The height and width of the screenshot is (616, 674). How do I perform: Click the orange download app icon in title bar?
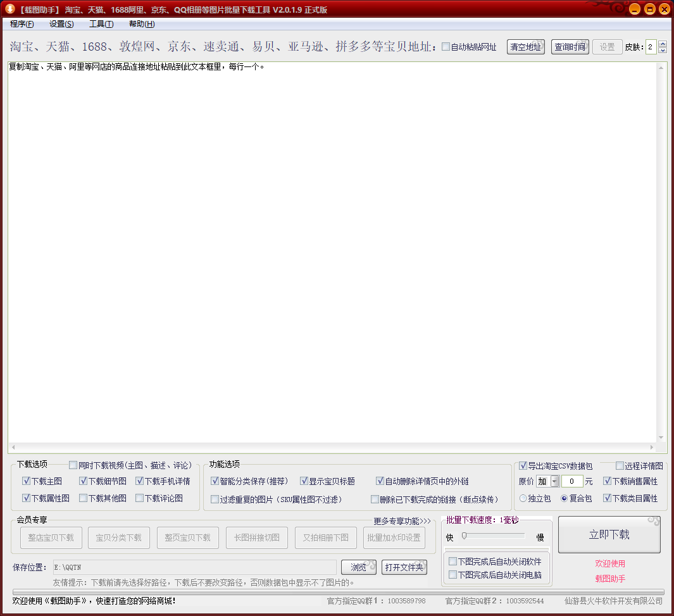(9, 9)
